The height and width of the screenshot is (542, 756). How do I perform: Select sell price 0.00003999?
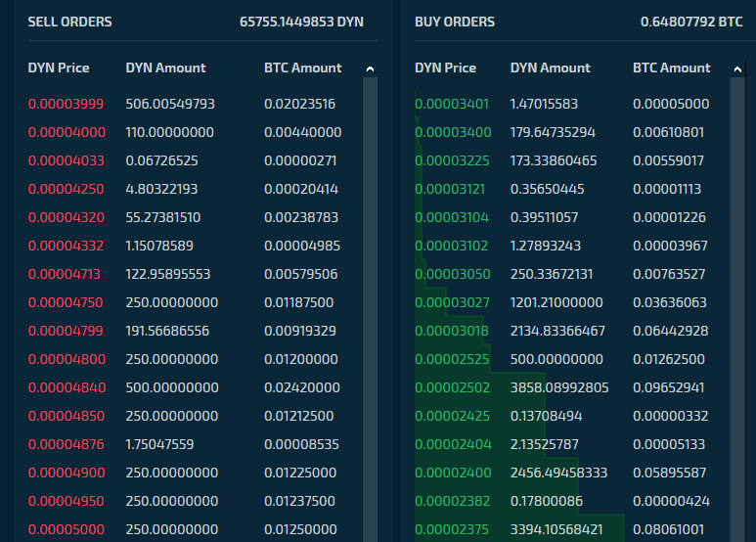coord(66,104)
